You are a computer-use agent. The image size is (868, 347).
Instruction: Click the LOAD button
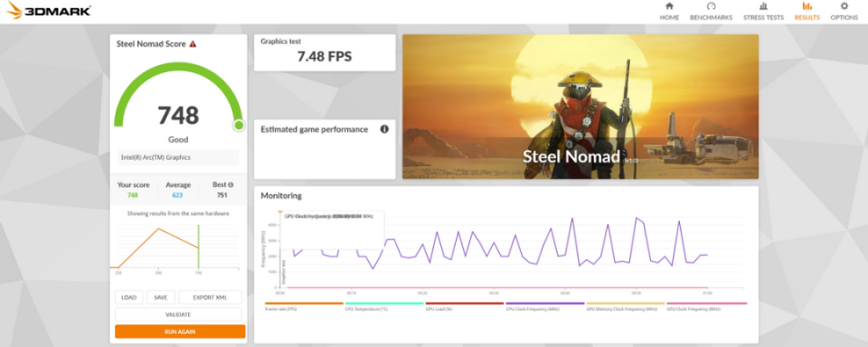click(129, 297)
